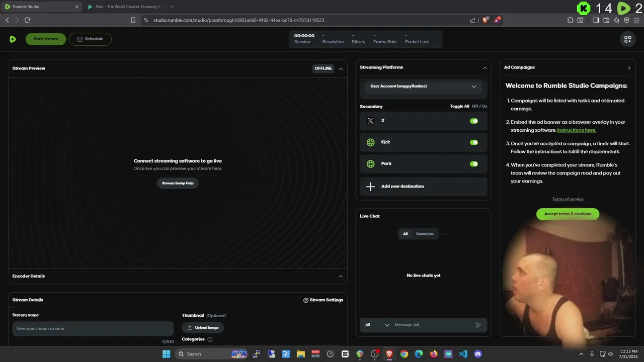The height and width of the screenshot is (362, 644).
Task: Open the Terms of service link
Action: tap(568, 199)
